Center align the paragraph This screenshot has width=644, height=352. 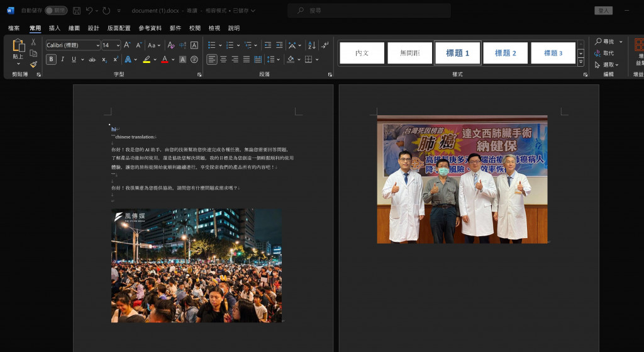click(x=223, y=60)
